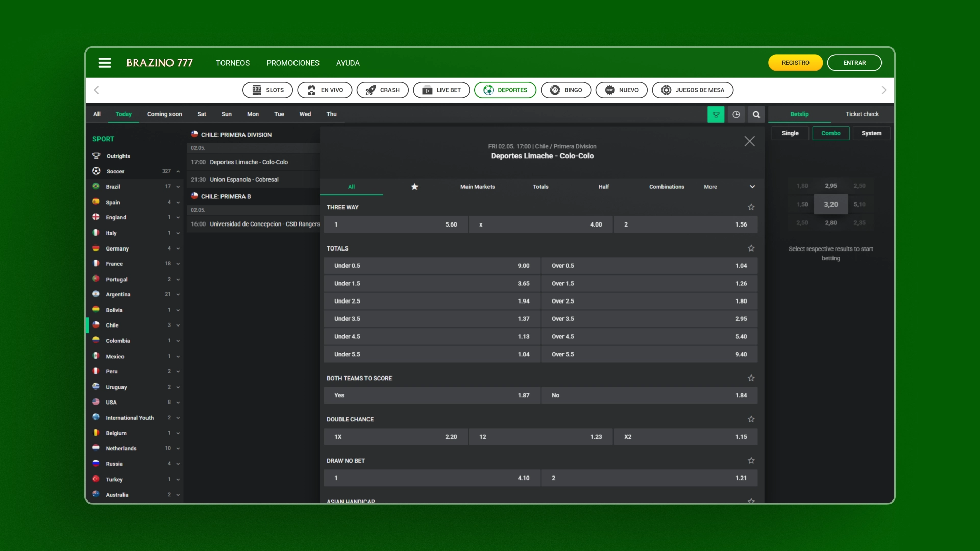The width and height of the screenshot is (980, 551).
Task: Select the Main Markets tab
Action: coord(477,187)
